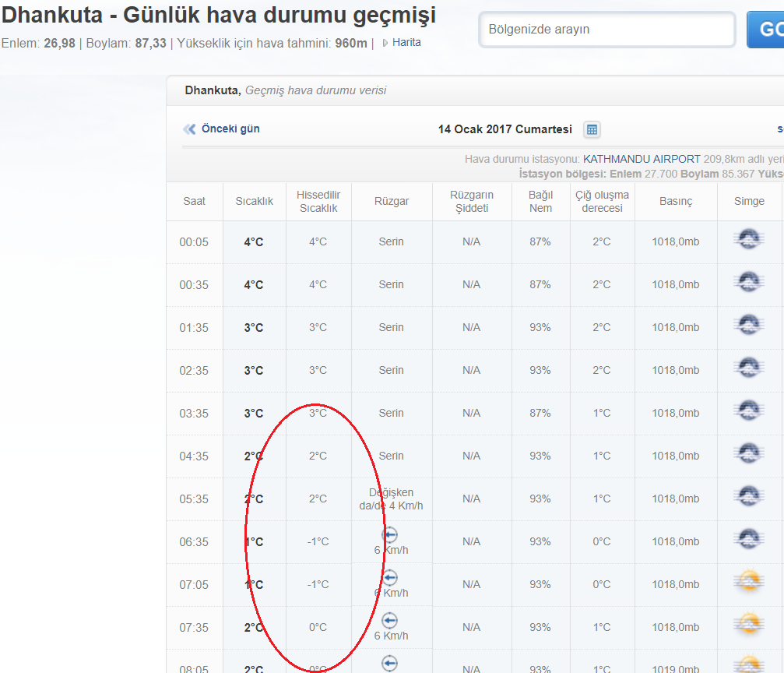Click the double-chevron icon before Önceki gün
The height and width of the screenshot is (673, 784).
189,129
